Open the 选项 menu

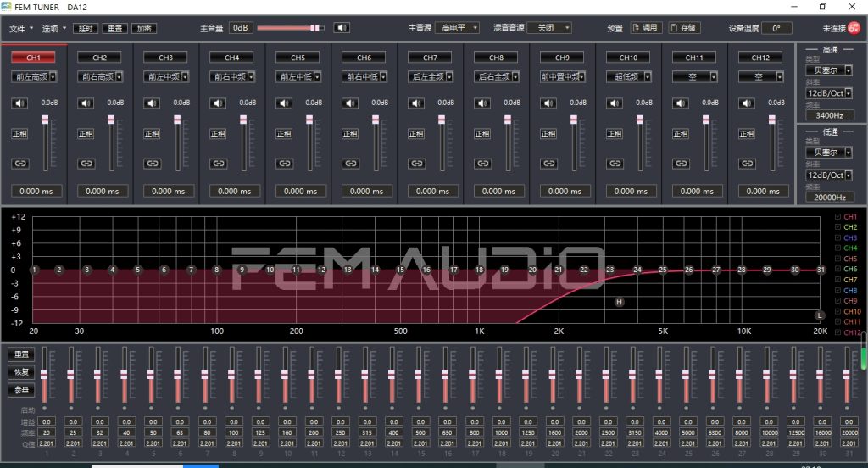(x=53, y=28)
